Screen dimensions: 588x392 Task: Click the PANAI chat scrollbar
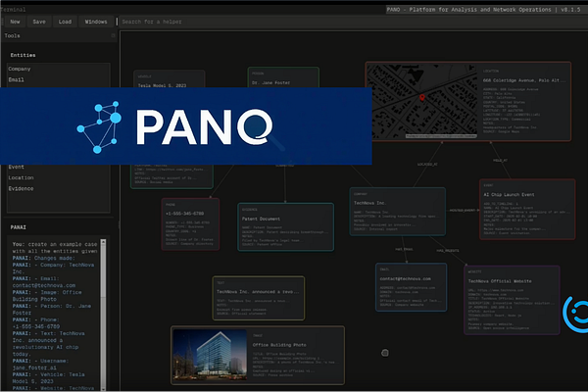[x=103, y=316]
